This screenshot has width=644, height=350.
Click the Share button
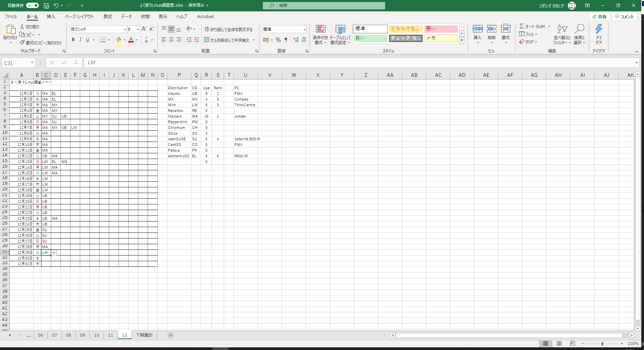[599, 17]
